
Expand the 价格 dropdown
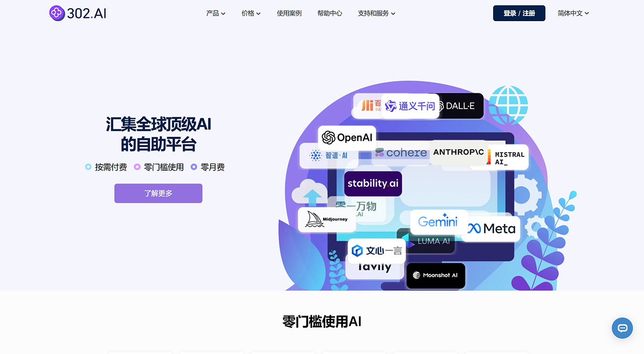251,13
